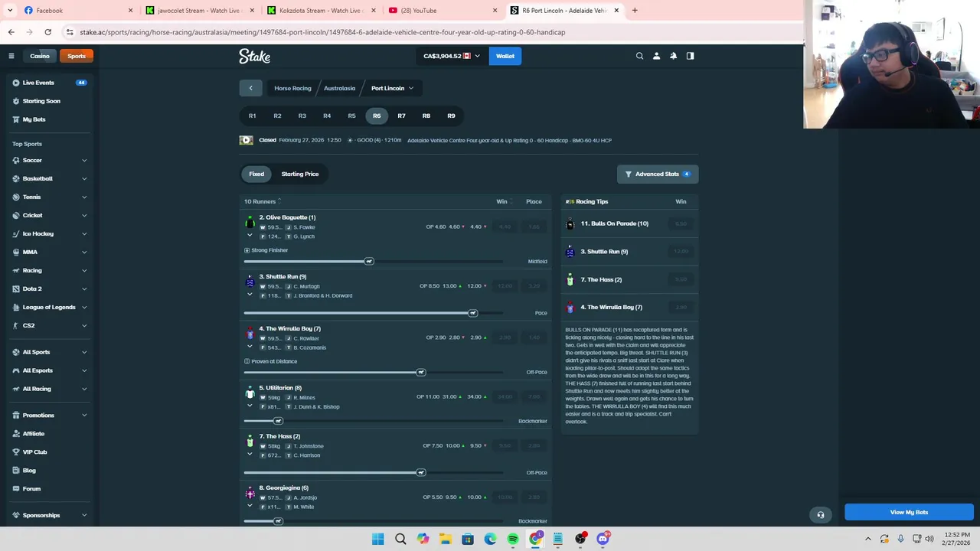Go to Horse Racing breadcrumb

coord(292,88)
